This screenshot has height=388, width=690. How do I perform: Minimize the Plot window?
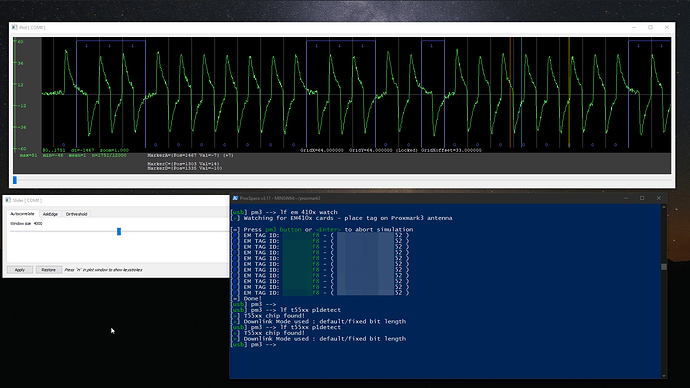634,27
